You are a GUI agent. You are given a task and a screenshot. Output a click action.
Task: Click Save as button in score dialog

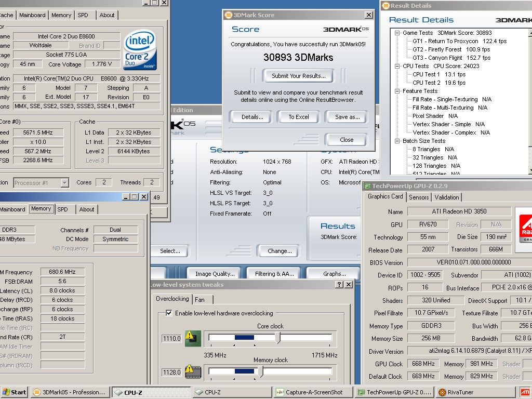(347, 117)
